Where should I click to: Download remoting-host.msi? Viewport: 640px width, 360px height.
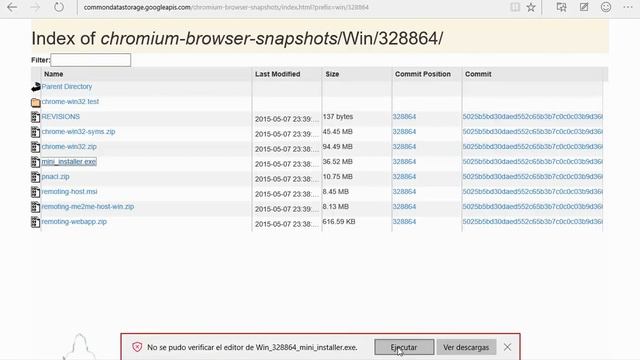point(69,191)
